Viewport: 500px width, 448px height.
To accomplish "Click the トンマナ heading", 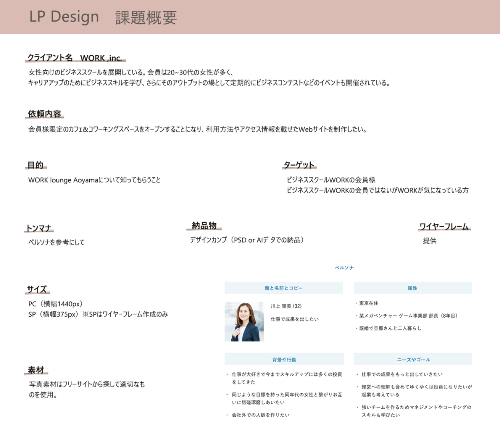I will pyautogui.click(x=39, y=228).
